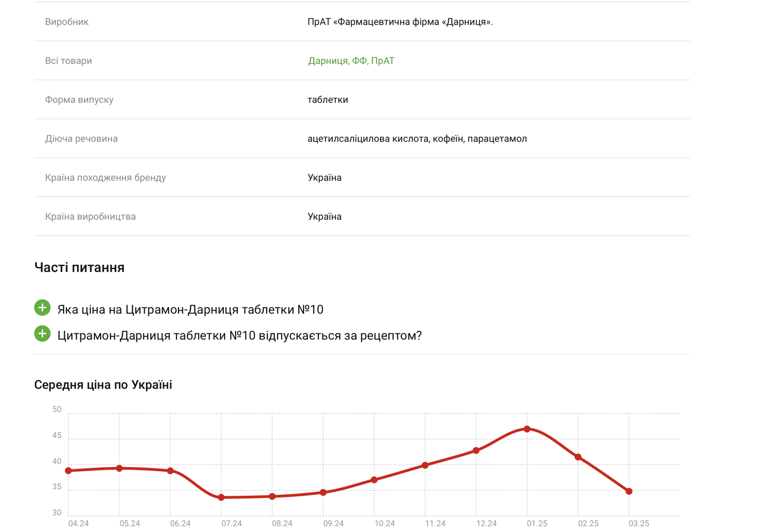Screen dimensions: 776x532
Task: Select the 08.24 chart data point
Action: pos(272,496)
